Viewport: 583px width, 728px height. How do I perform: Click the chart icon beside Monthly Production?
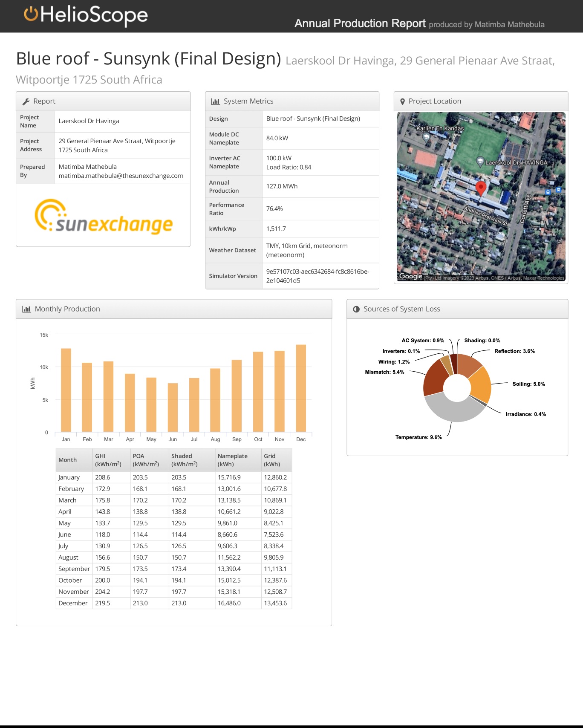[x=26, y=309]
